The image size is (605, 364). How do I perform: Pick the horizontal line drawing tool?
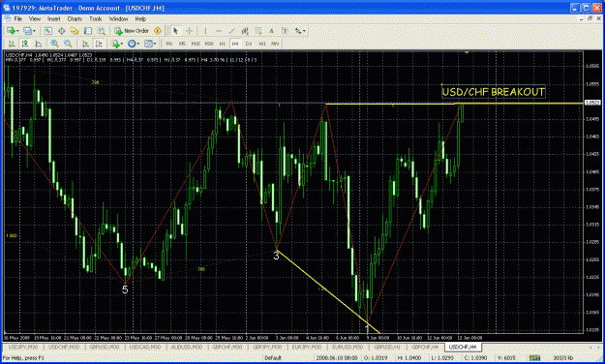click(219, 31)
